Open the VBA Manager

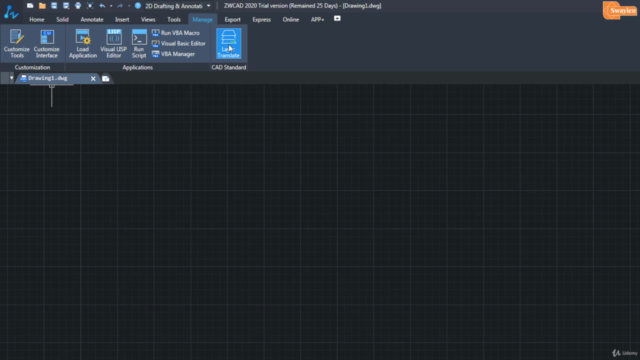pyautogui.click(x=173, y=54)
